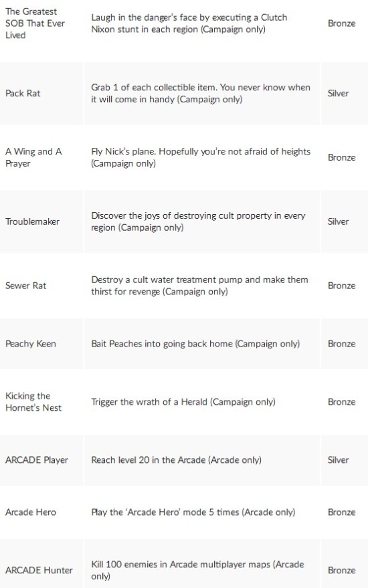Click the Silver rank for Pack Rat
This screenshot has height=588, width=368.
click(x=338, y=94)
